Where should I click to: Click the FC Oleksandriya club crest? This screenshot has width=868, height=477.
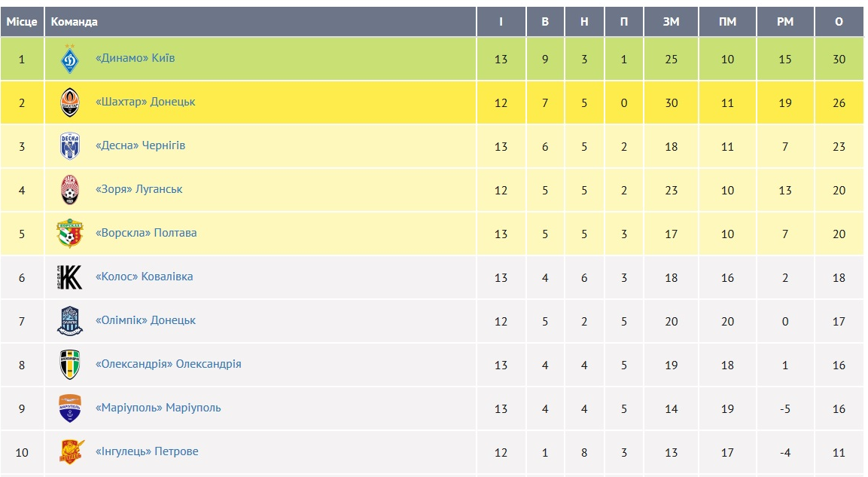(70, 365)
